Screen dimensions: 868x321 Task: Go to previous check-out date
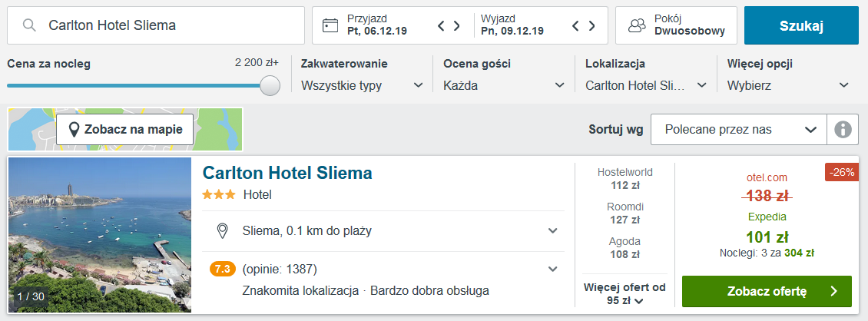(576, 25)
